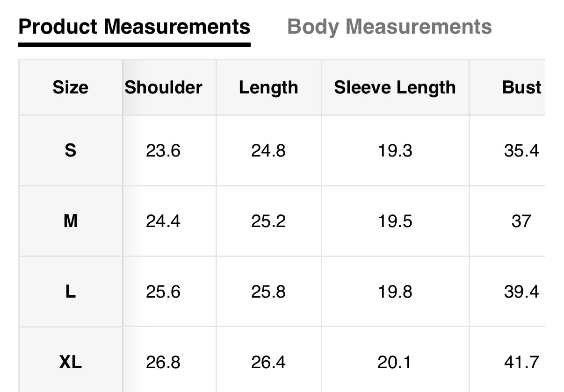Click the Size column header
564x392 pixels.
(x=70, y=87)
